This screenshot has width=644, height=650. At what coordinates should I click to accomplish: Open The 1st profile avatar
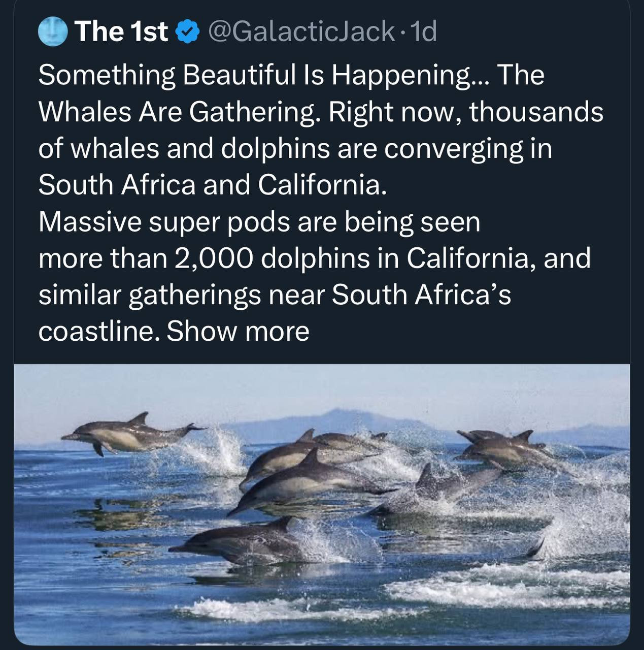pyautogui.click(x=52, y=31)
